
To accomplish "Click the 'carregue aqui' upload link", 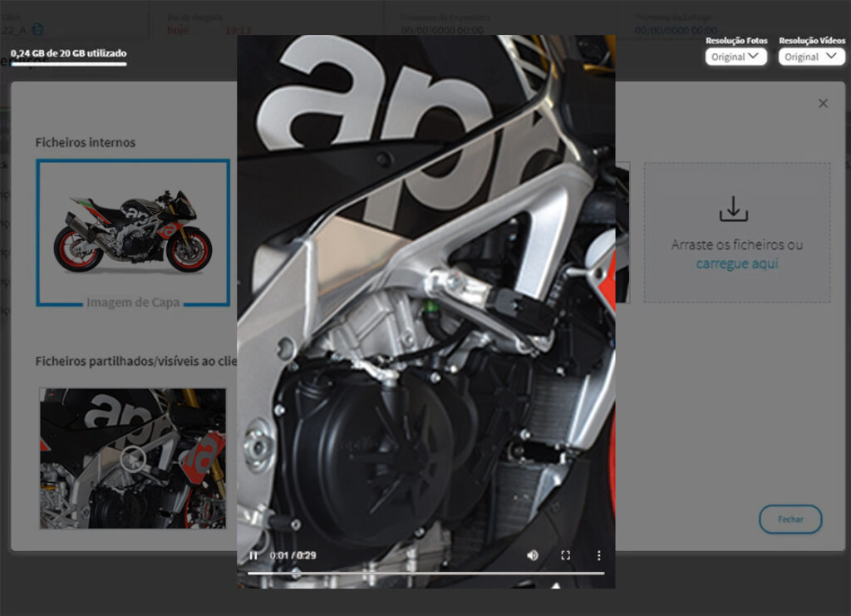I will tap(736, 264).
